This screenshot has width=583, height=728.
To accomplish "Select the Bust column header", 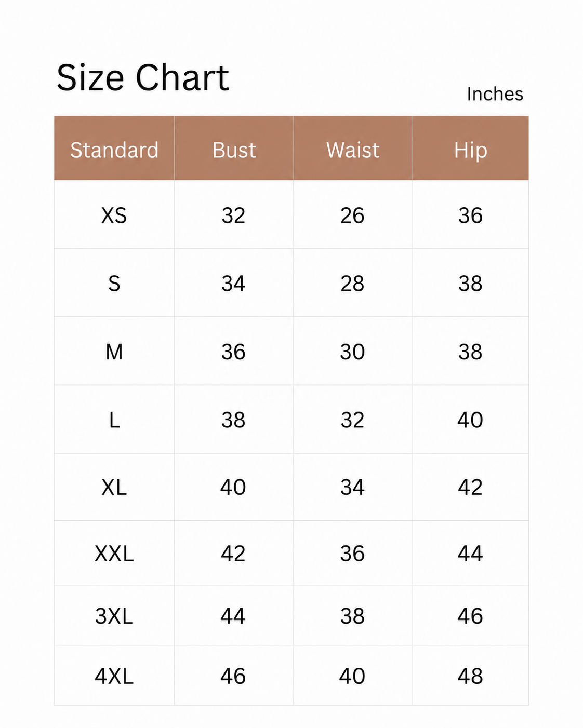I will (234, 150).
